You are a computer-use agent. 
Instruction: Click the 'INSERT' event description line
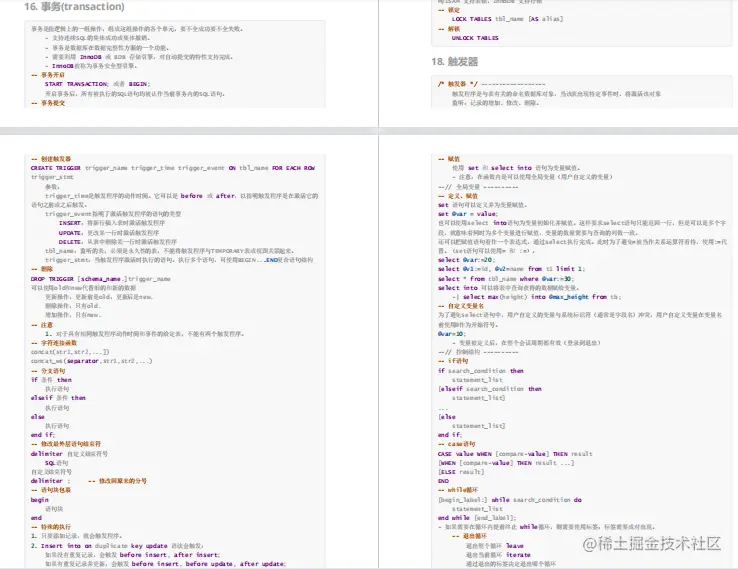click(x=112, y=223)
